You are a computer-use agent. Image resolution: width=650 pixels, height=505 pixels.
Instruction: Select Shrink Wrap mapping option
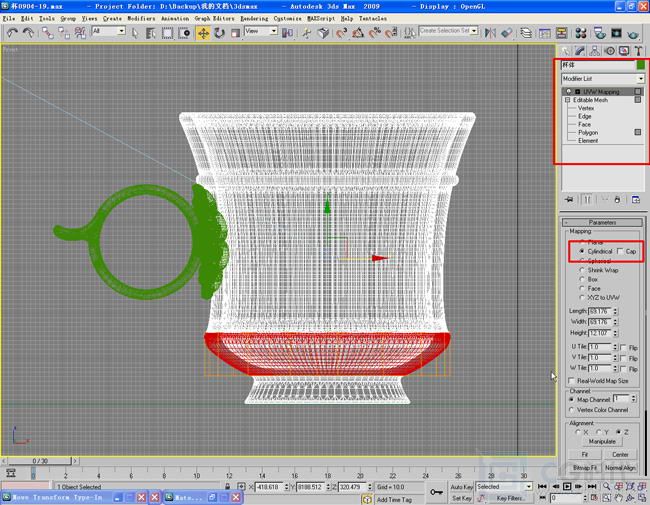pos(582,270)
